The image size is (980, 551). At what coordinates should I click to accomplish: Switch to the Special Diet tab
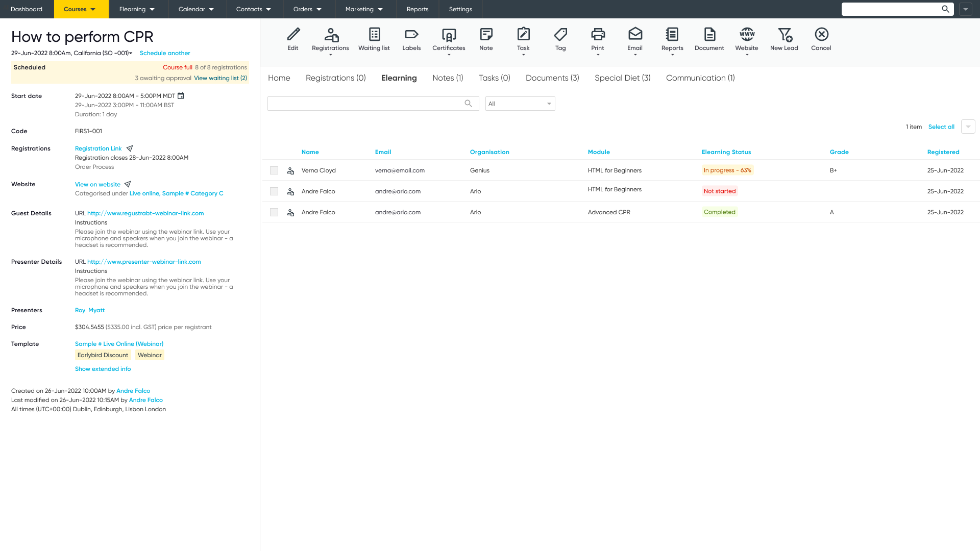coord(622,78)
